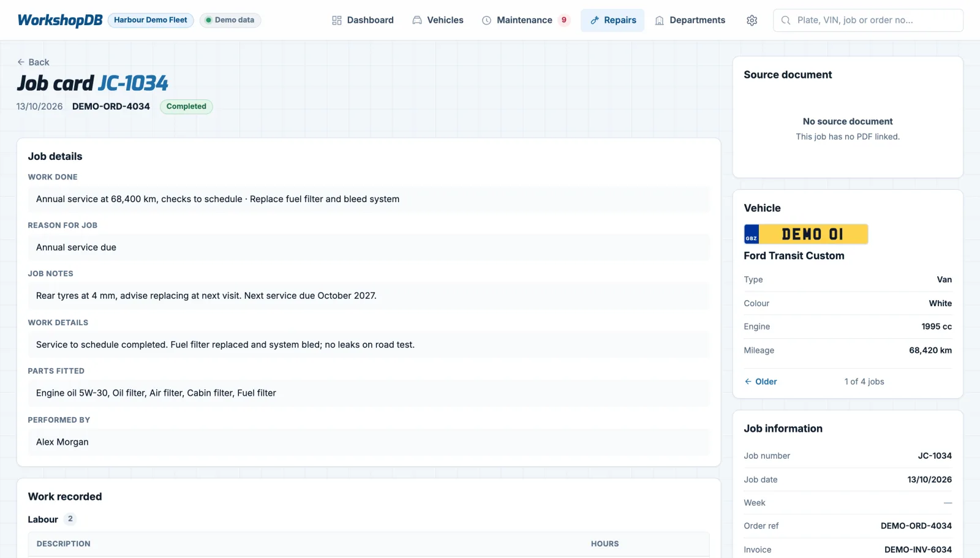Open the settings gear icon
The image size is (980, 558).
[x=752, y=20]
